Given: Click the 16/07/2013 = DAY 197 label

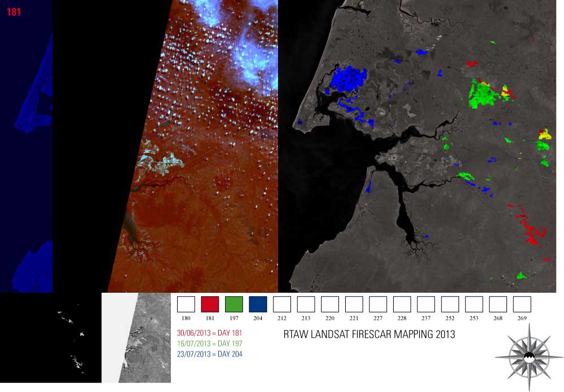Looking at the screenshot, I should 209,343.
